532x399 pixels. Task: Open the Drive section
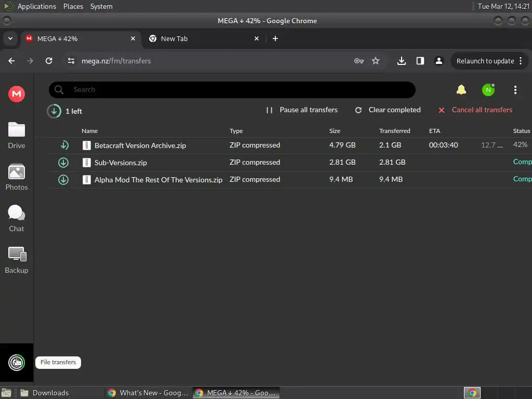tap(16, 136)
